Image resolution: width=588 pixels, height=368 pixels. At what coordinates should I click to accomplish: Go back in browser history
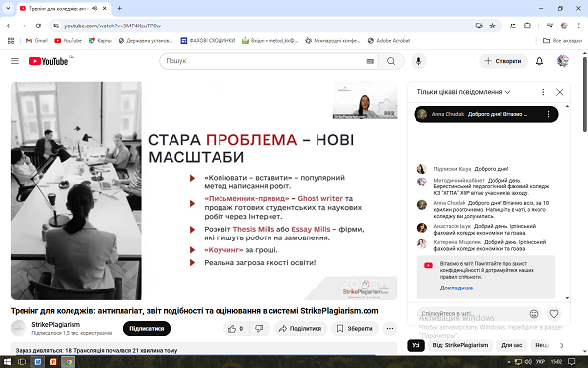click(10, 26)
